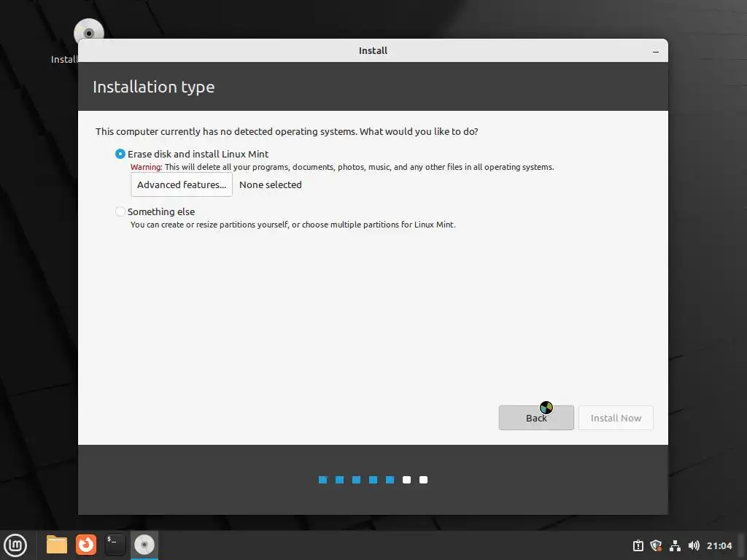This screenshot has width=747, height=560.
Task: Minimize the Install window
Action: (x=656, y=51)
